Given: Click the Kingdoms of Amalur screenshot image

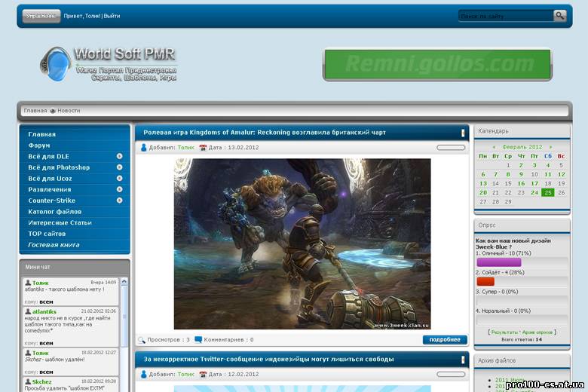Looking at the screenshot, I should click(x=302, y=243).
